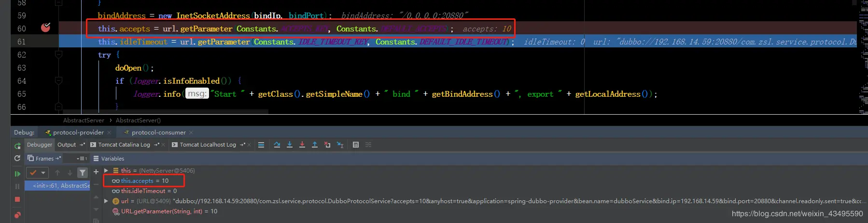This screenshot has height=223, width=868.
Task: Click the Drop Frame icon
Action: coord(327,145)
